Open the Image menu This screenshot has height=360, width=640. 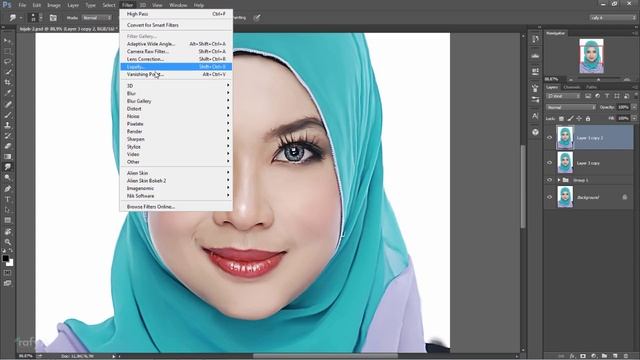pos(53,5)
